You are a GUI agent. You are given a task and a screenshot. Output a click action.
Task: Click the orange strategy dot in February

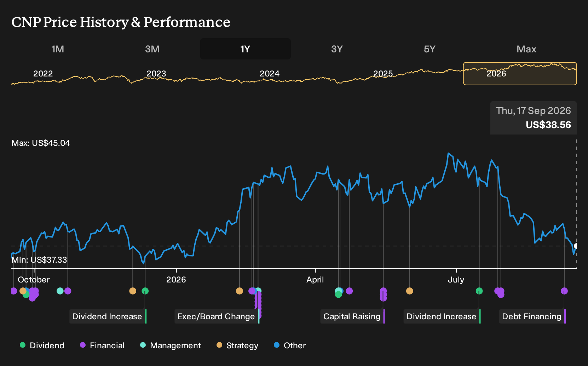[240, 291]
